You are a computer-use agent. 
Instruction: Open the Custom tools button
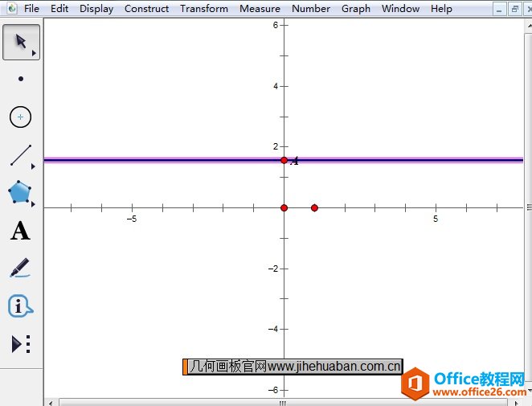pos(21,344)
